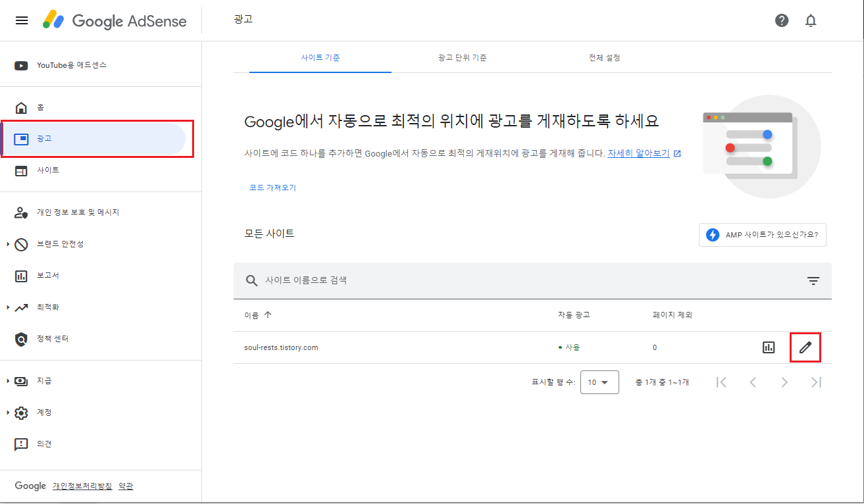864x504 pixels.
Task: Click the 보고서 reports chart icon
Action: pos(22,276)
